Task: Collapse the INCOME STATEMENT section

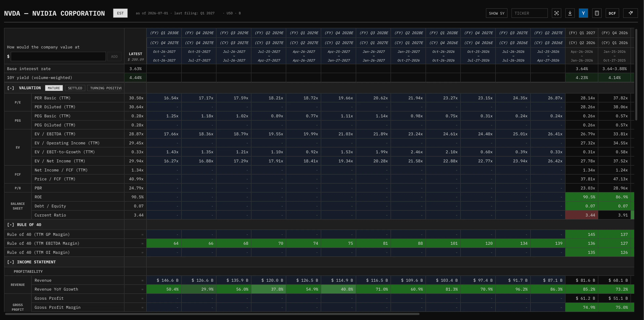Action: click(x=10, y=262)
